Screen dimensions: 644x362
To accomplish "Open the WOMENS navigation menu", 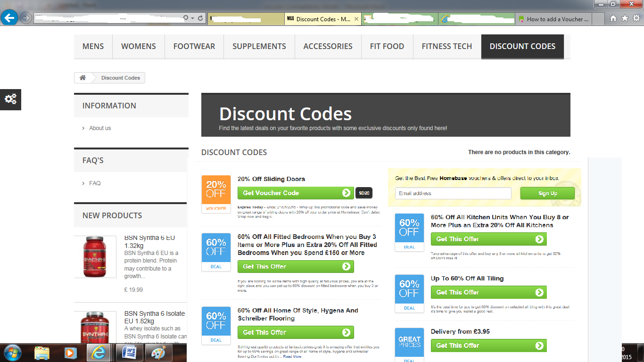I will point(139,46).
